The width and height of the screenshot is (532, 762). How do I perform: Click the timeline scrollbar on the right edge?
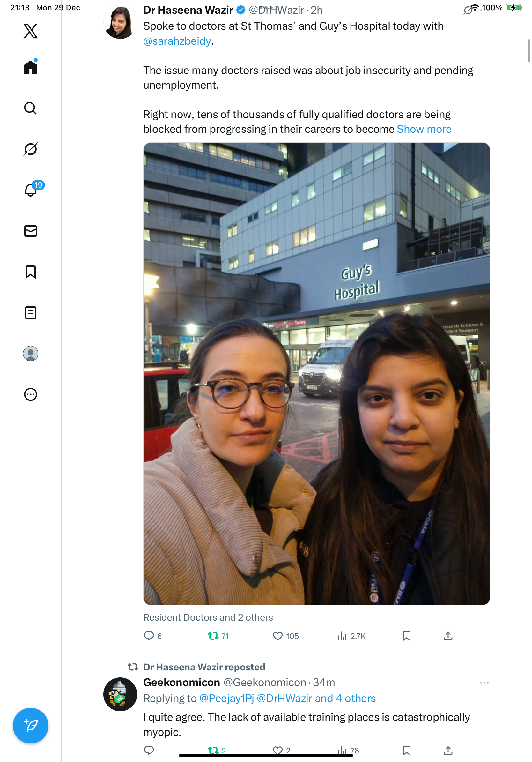tap(529, 50)
